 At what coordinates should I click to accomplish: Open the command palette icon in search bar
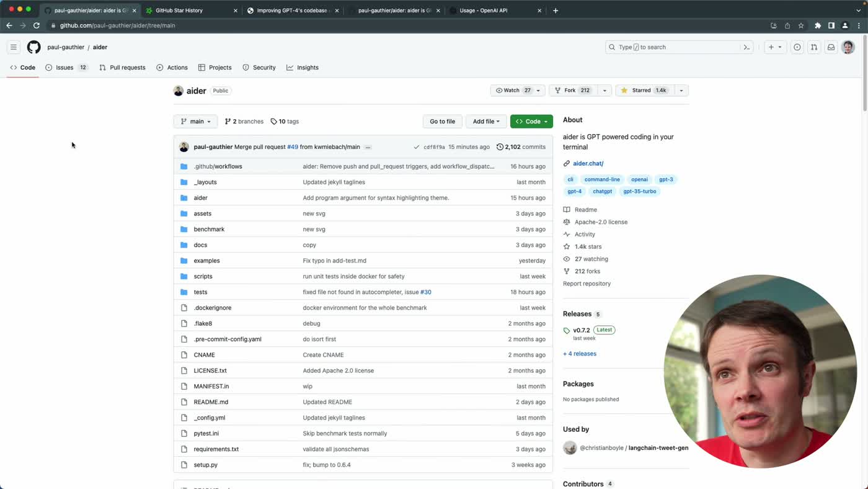(746, 47)
